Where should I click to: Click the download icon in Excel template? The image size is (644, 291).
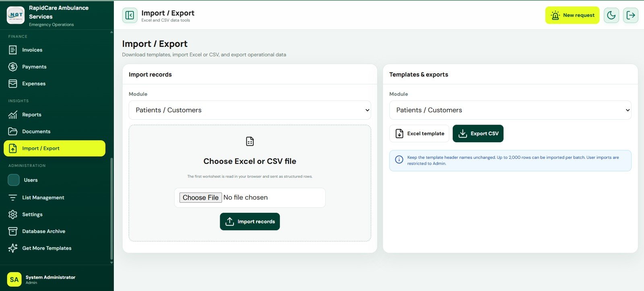(x=399, y=134)
